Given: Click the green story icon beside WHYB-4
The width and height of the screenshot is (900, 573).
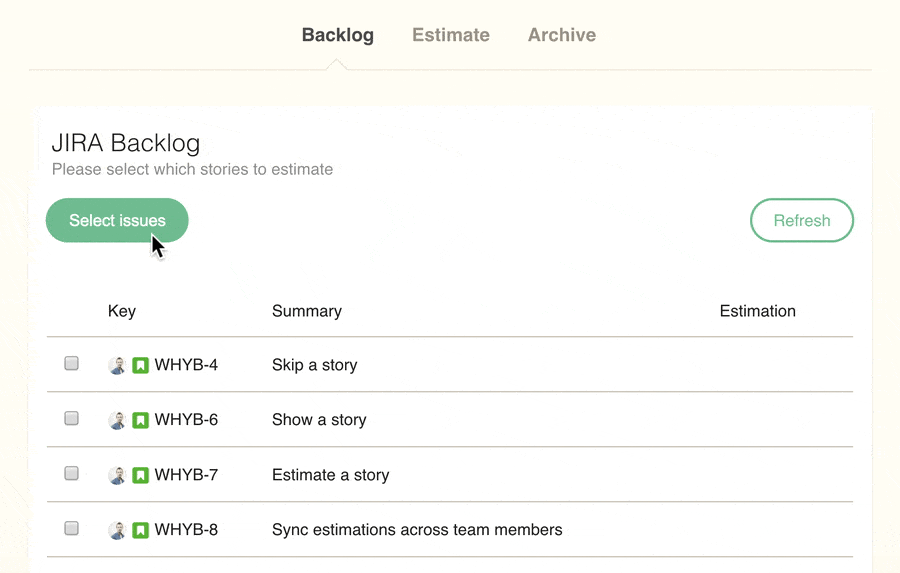Looking at the screenshot, I should [141, 365].
